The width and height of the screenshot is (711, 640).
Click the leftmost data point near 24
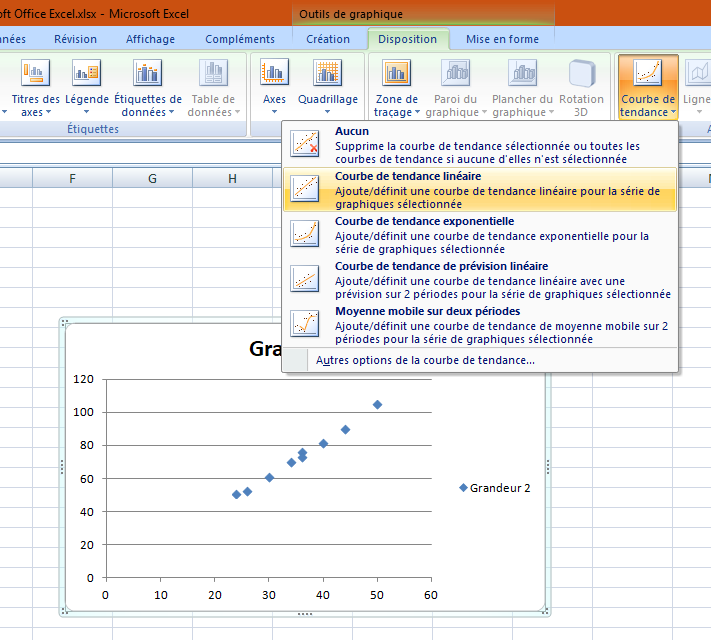[x=236, y=494]
